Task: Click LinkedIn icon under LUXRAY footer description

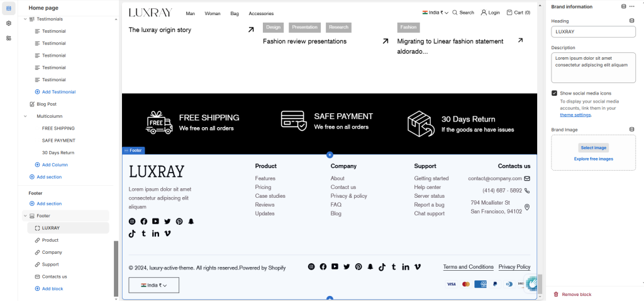Action: click(155, 234)
